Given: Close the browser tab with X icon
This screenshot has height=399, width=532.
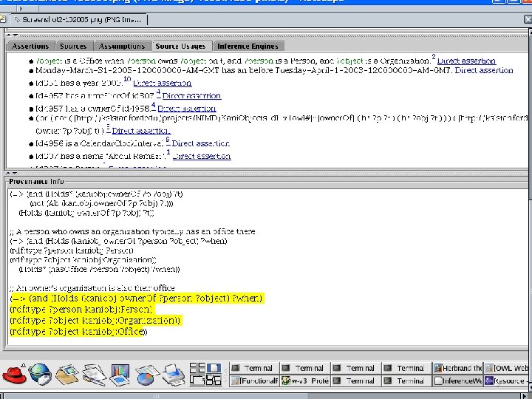Looking at the screenshot, I should (528, 20).
